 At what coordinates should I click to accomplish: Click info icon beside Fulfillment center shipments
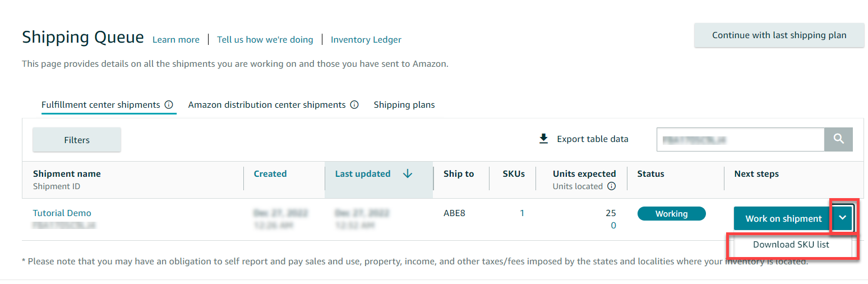click(169, 104)
